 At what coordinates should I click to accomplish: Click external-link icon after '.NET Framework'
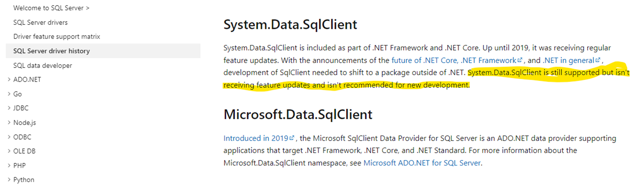(x=520, y=60)
